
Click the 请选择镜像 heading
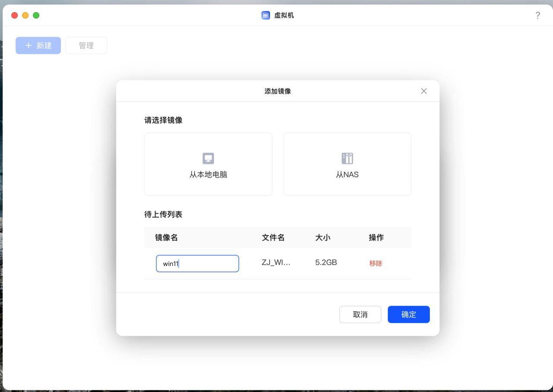(x=163, y=120)
